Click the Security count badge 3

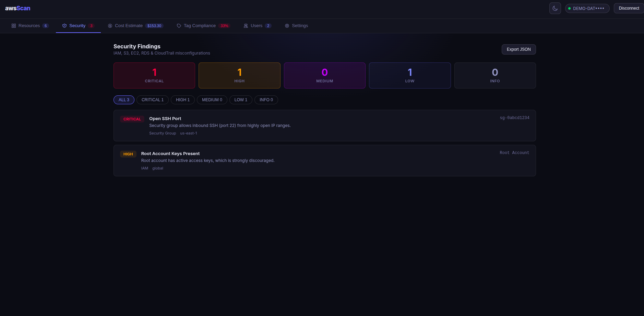coord(91,26)
